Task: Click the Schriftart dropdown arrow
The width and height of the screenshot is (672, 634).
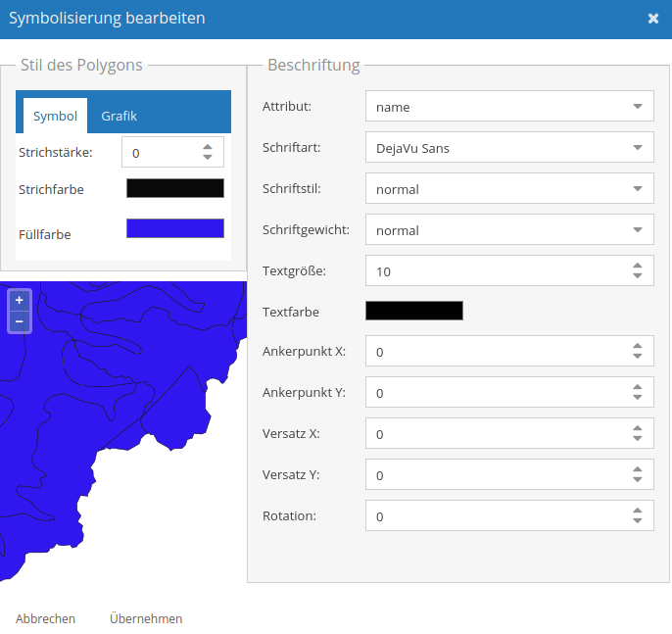Action: pyautogui.click(x=638, y=147)
